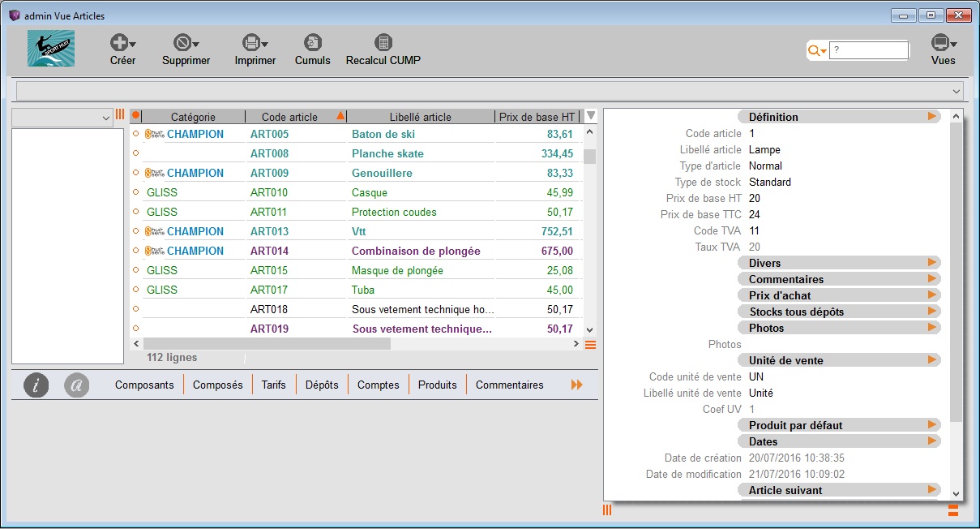This screenshot has width=980, height=529.
Task: Click the Imprimer printer icon
Action: (251, 43)
